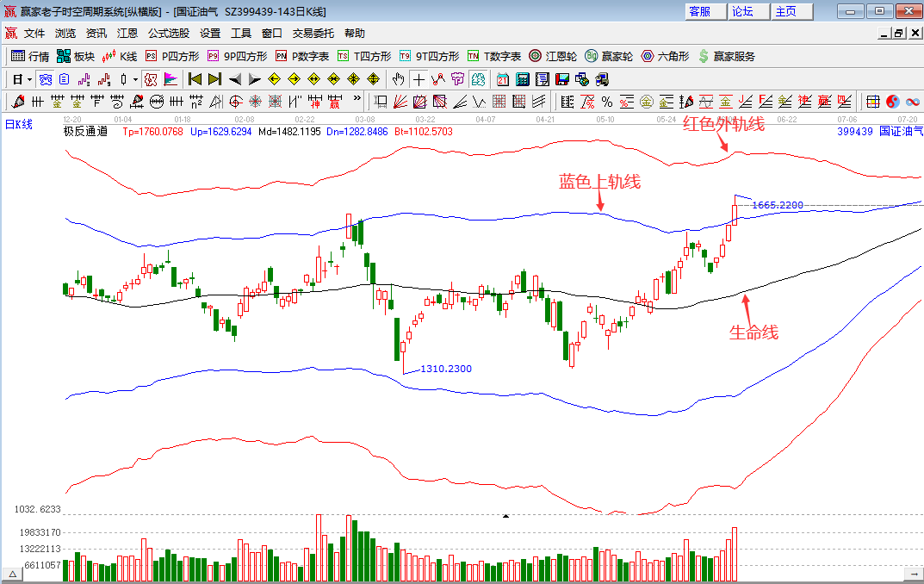Jump to last bar arrow icon

click(215, 79)
